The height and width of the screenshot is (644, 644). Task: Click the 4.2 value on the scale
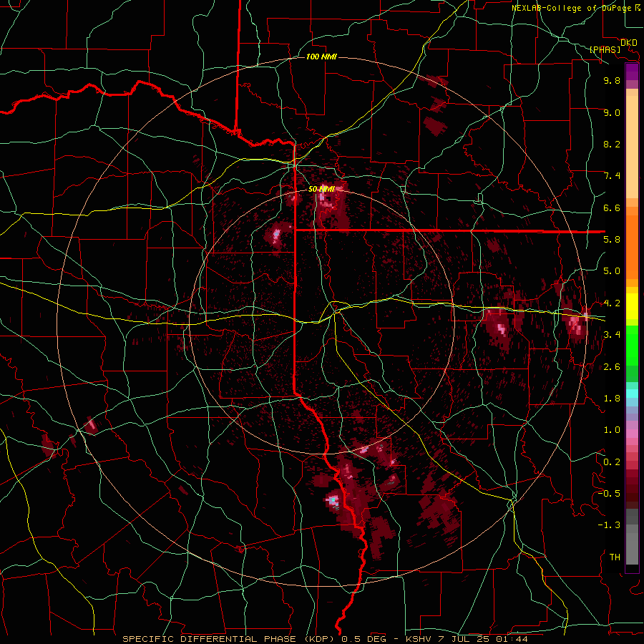pos(612,303)
